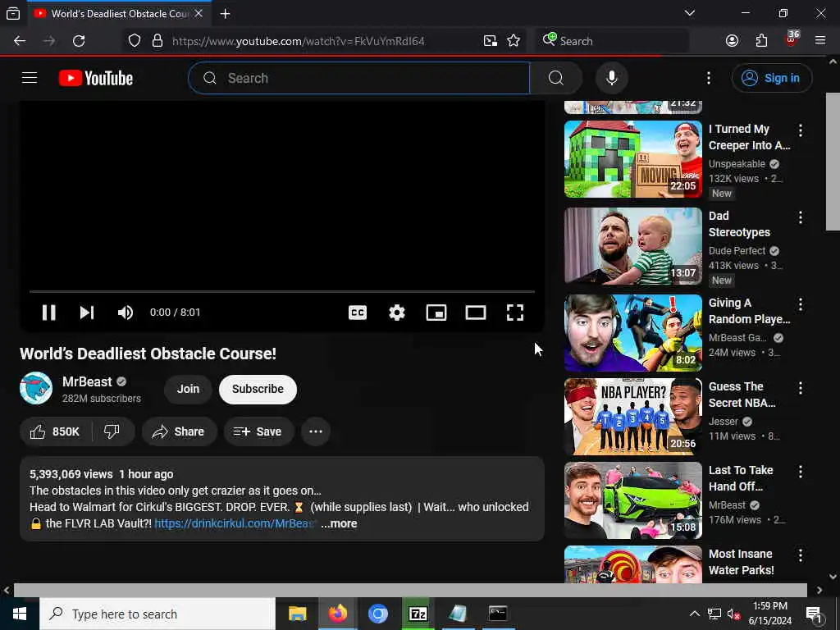Skip to next video with Next button
The width and height of the screenshot is (840, 630).
tap(87, 313)
